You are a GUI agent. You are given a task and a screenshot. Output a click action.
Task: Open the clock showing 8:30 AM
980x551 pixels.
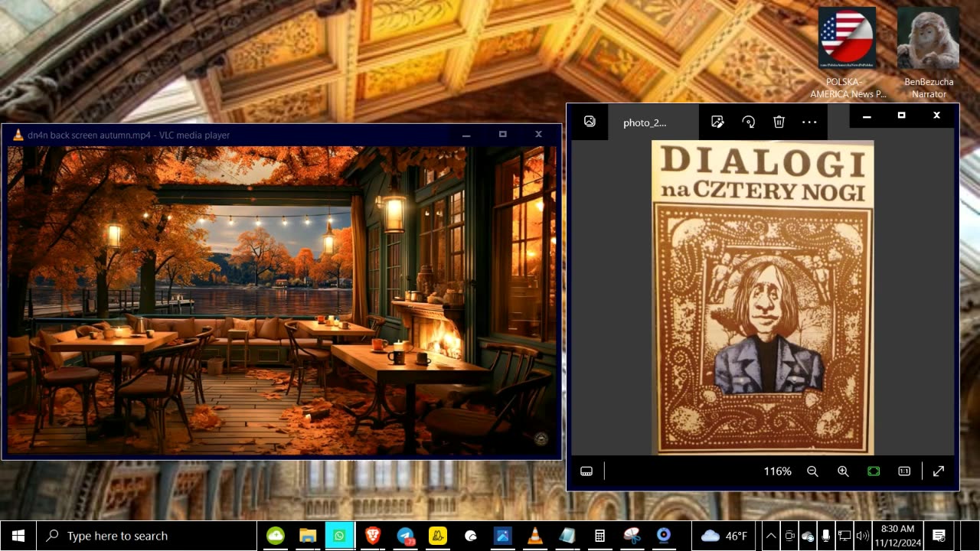tap(897, 536)
